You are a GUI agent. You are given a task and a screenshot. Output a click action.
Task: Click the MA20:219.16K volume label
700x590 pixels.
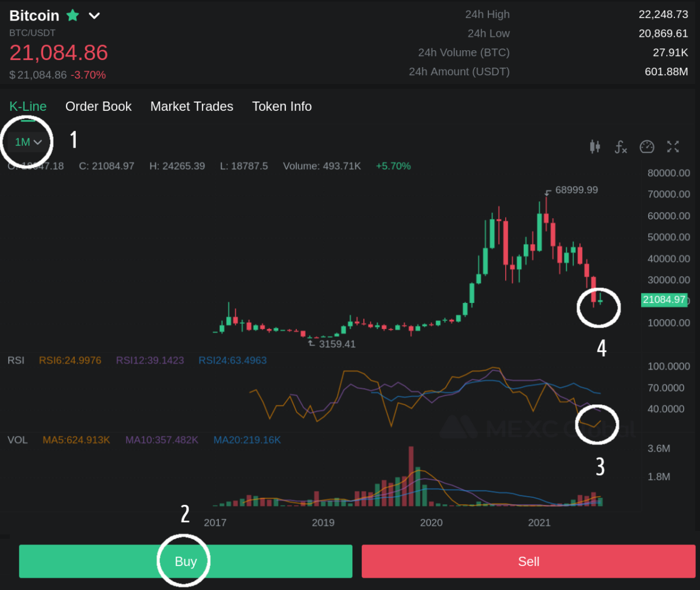[247, 439]
